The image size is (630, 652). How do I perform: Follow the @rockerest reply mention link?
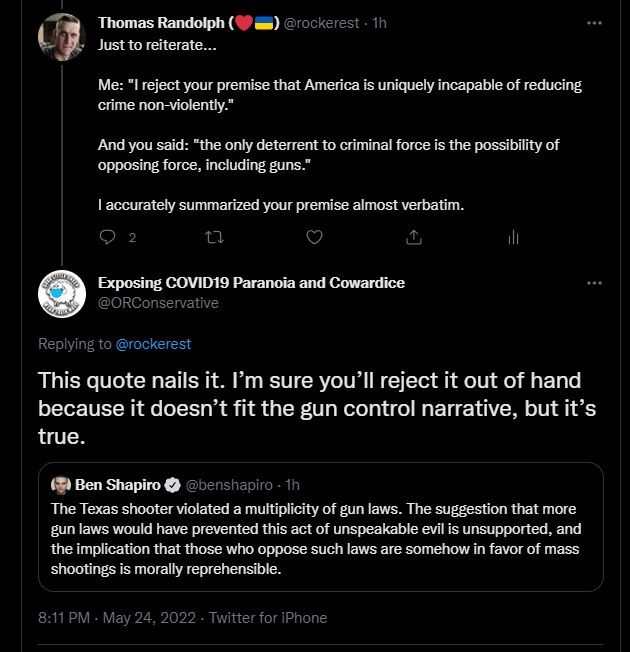coord(153,344)
